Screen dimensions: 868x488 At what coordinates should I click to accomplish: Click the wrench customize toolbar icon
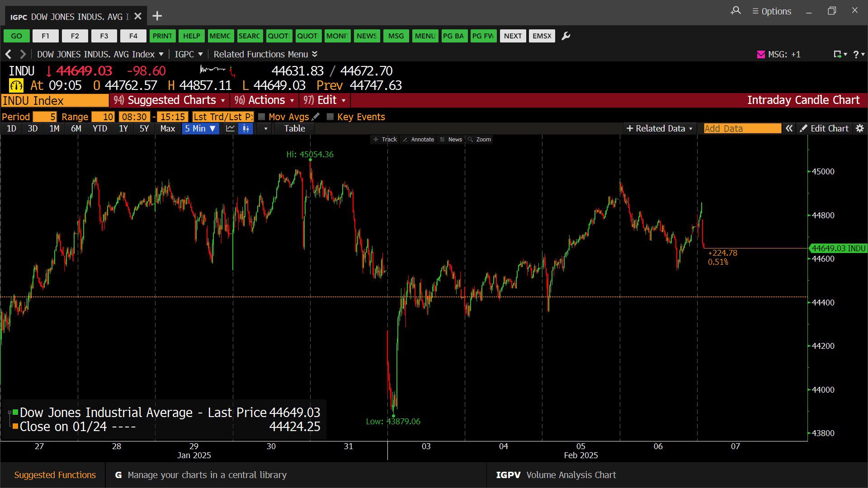566,36
